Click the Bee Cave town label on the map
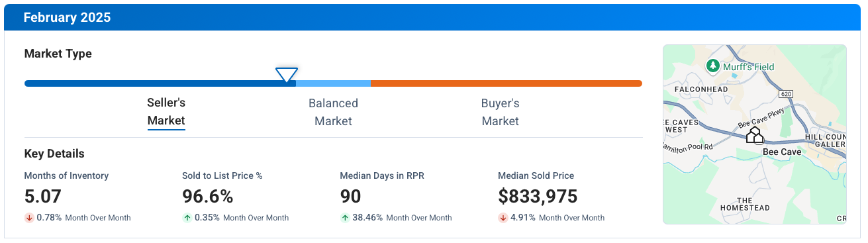Viewport: 868px width, 243px height. (x=782, y=152)
